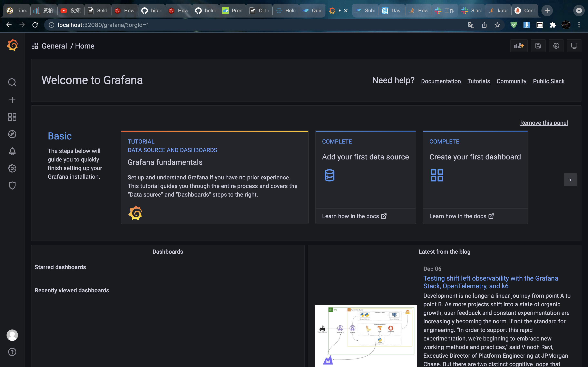Open the Dashboards grid icon in sidebar
Screen dimensions: 588x367
pyautogui.click(x=12, y=117)
